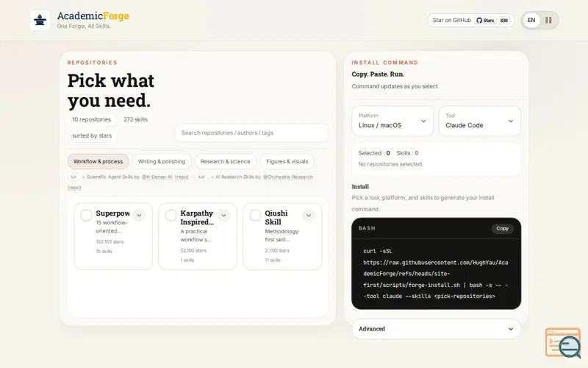Screen dimensions: 588x368
Task: Open the Tool dropdown showing Claude Code
Action: pos(480,121)
